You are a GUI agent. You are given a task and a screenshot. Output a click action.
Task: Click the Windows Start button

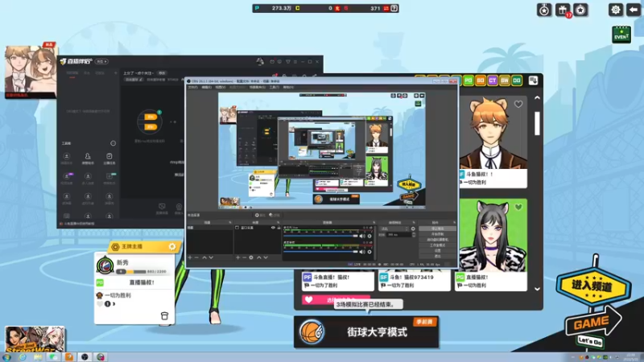pos(7,357)
